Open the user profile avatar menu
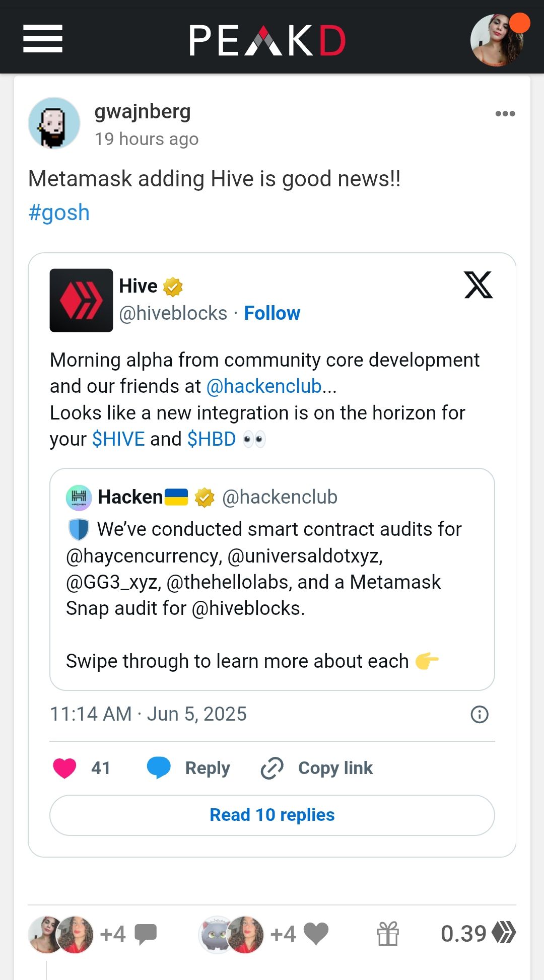Screen dimensions: 544x980 (497, 40)
